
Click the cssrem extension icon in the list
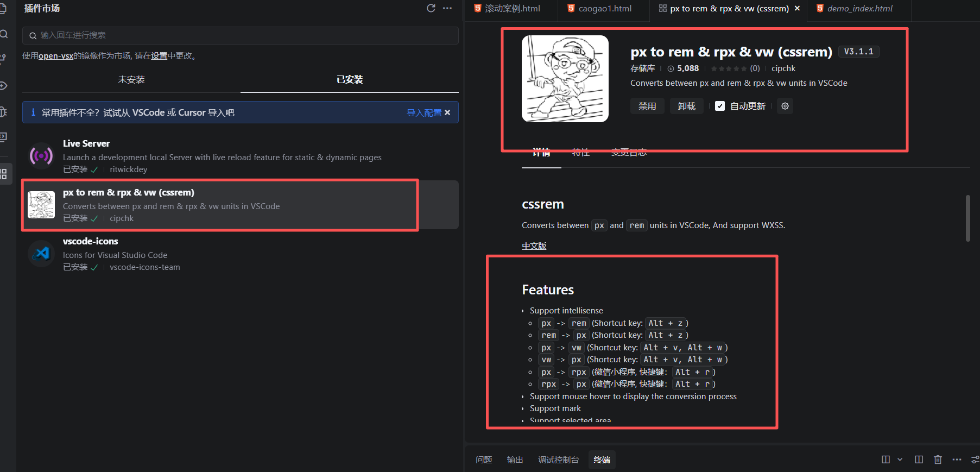(41, 205)
